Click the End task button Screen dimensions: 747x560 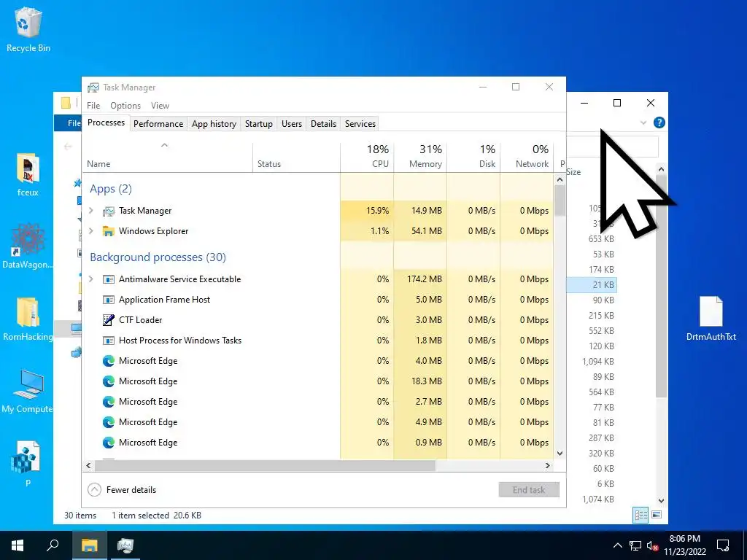pyautogui.click(x=529, y=489)
